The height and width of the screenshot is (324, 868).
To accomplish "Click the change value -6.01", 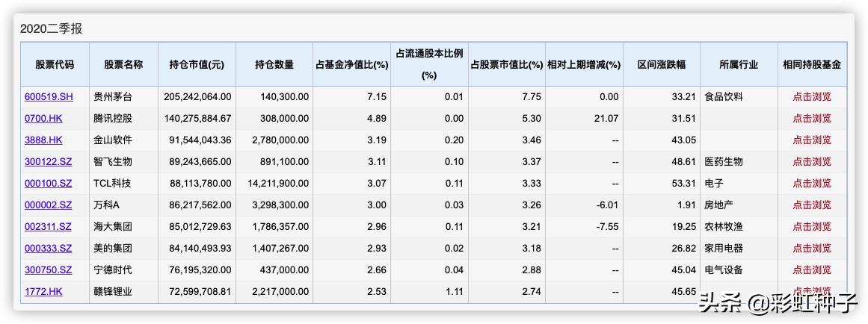I will (608, 205).
